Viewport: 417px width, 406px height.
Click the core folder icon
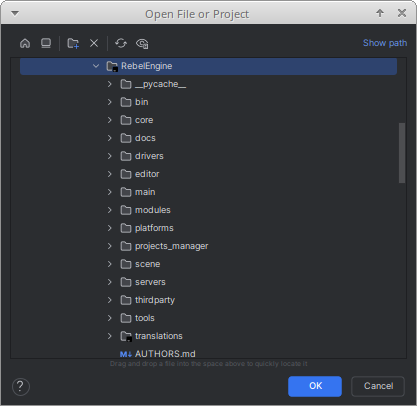[x=126, y=120]
